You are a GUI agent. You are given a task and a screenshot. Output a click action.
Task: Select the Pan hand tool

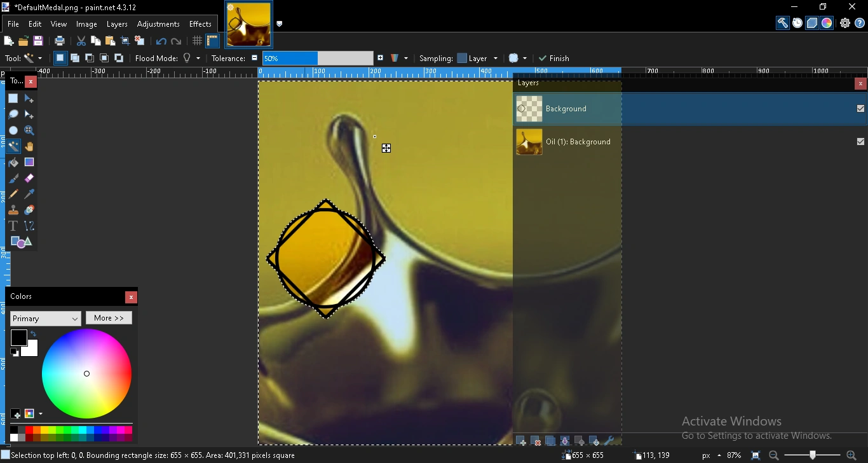(29, 147)
